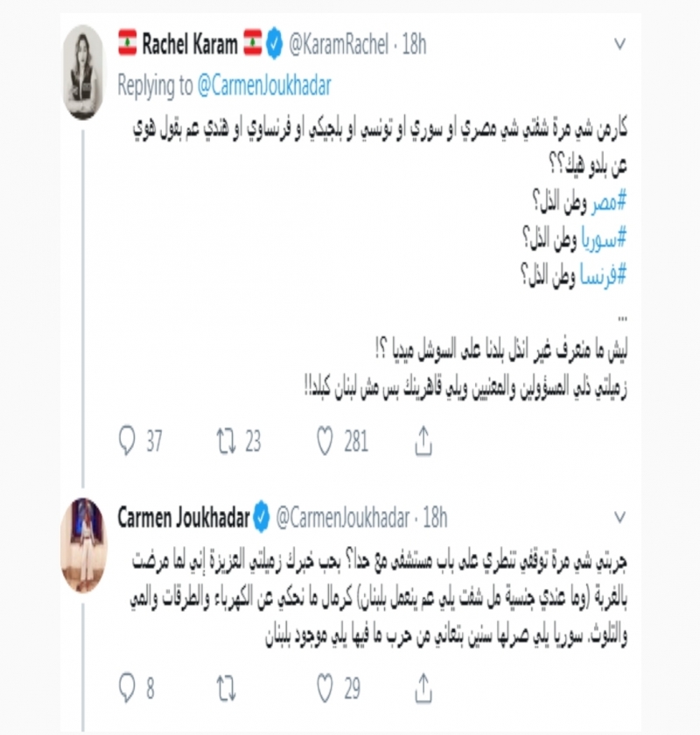Click the @KaramRachel handle
700x735 pixels.
pos(339,44)
